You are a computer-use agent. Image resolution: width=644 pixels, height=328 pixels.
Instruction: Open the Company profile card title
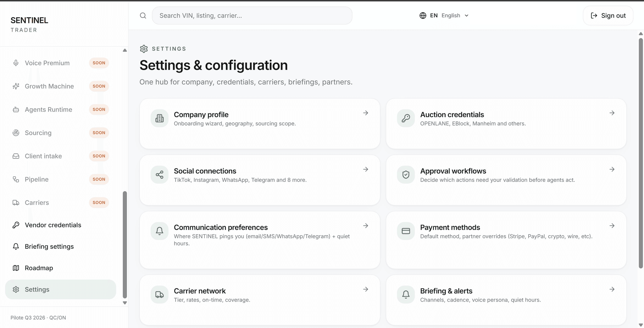201,114
